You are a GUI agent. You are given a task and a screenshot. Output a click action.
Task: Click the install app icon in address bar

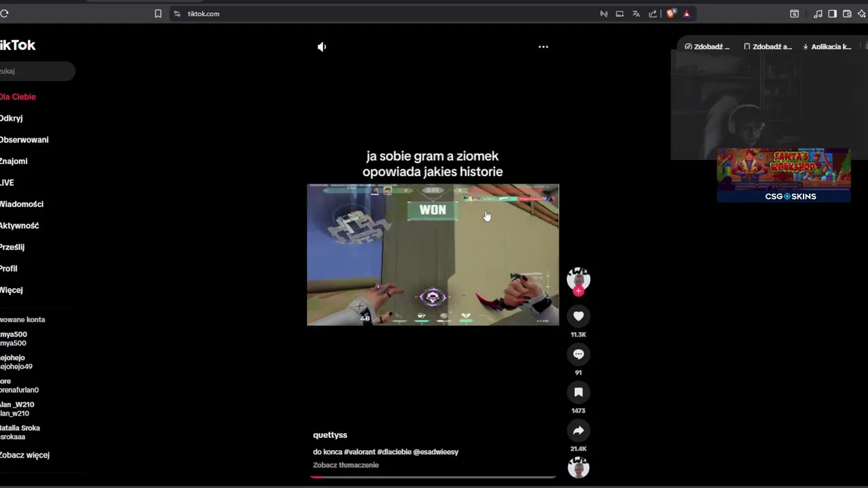[620, 14]
